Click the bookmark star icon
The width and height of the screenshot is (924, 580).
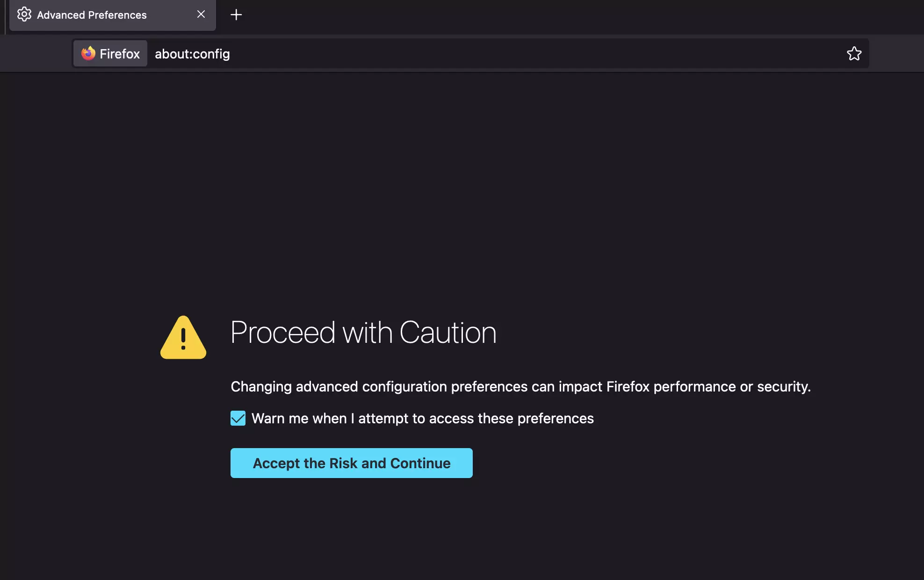click(854, 53)
